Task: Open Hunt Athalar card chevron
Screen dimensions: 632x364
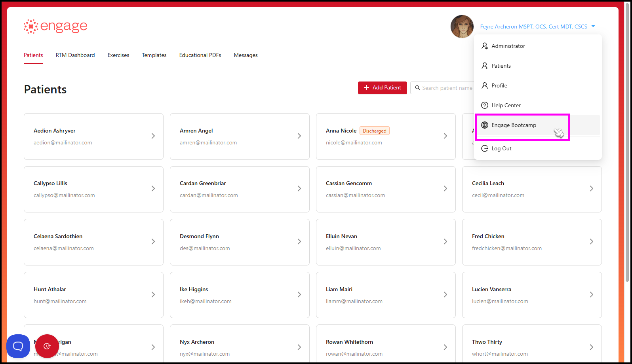Action: (153, 294)
